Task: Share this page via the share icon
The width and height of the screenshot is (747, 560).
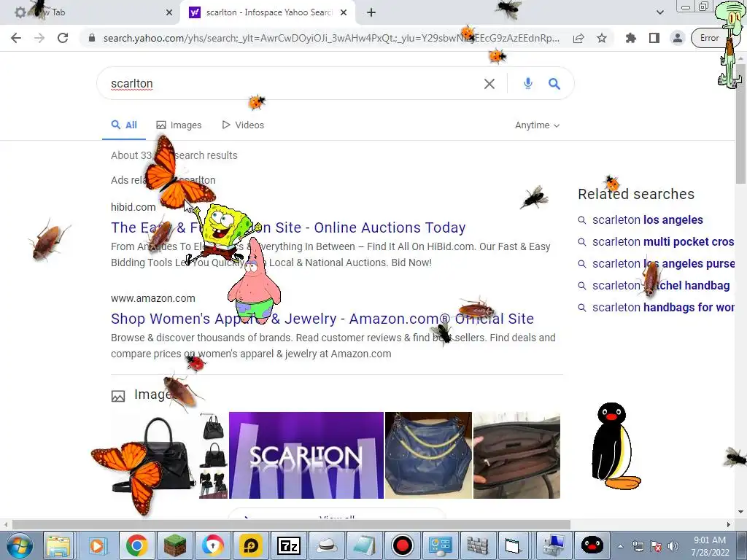Action: tap(578, 38)
